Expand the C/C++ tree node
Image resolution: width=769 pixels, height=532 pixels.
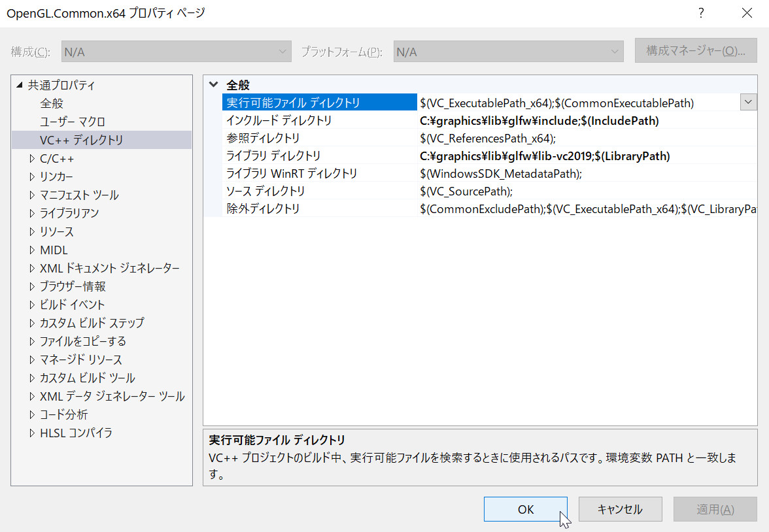point(32,158)
